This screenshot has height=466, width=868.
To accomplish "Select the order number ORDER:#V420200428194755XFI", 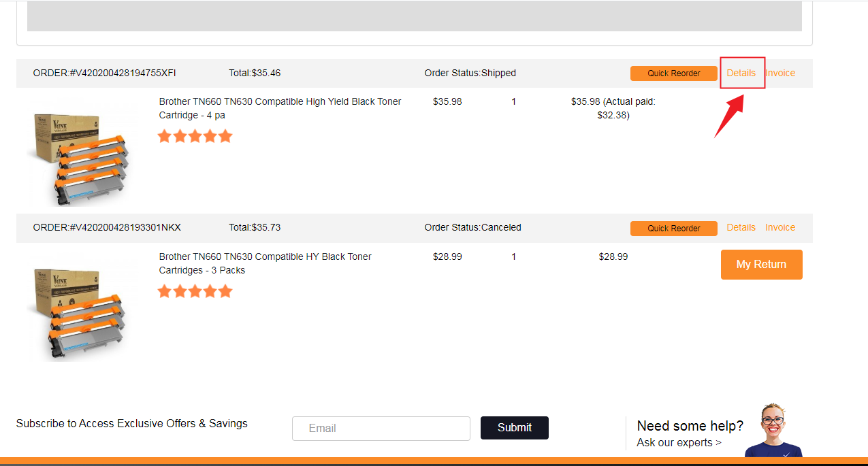I will [105, 73].
